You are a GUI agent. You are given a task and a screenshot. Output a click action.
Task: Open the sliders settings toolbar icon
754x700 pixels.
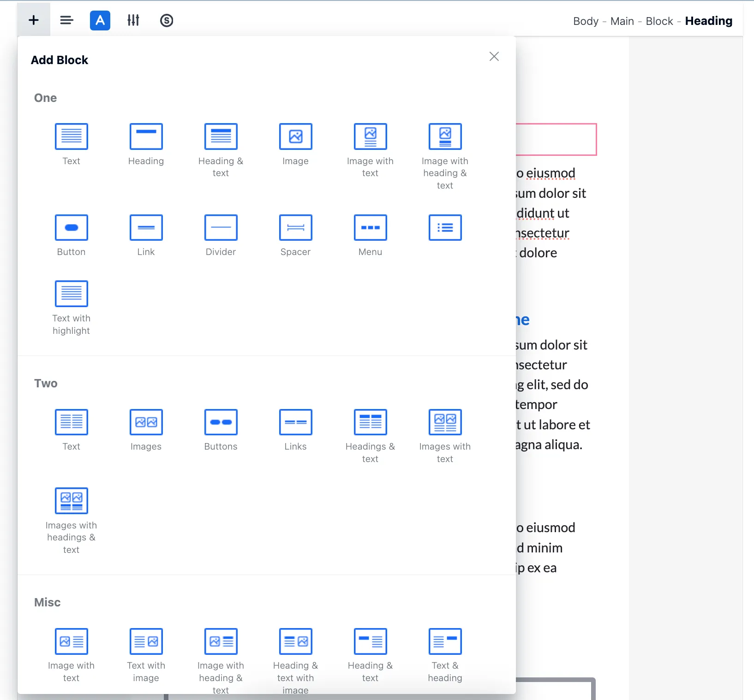click(x=133, y=20)
